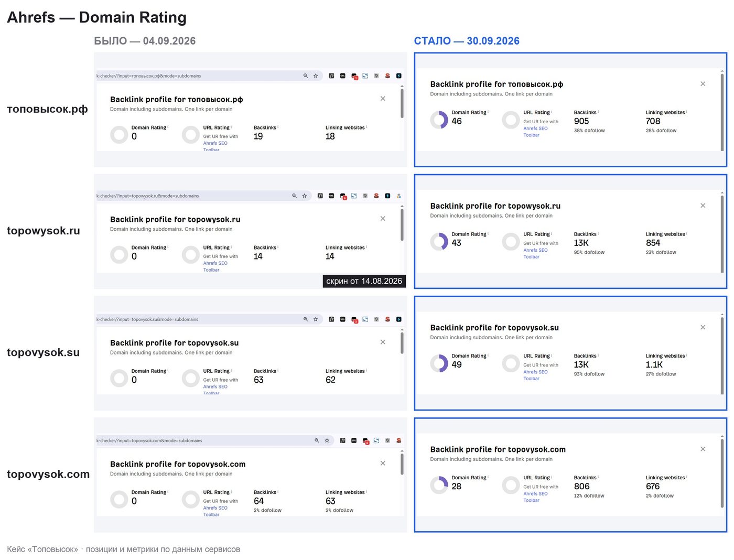Image resolution: width=734 pixels, height=560 pixels.
Task: Close the БЫЛО топовысок.рф backlink profile
Action: point(383,99)
